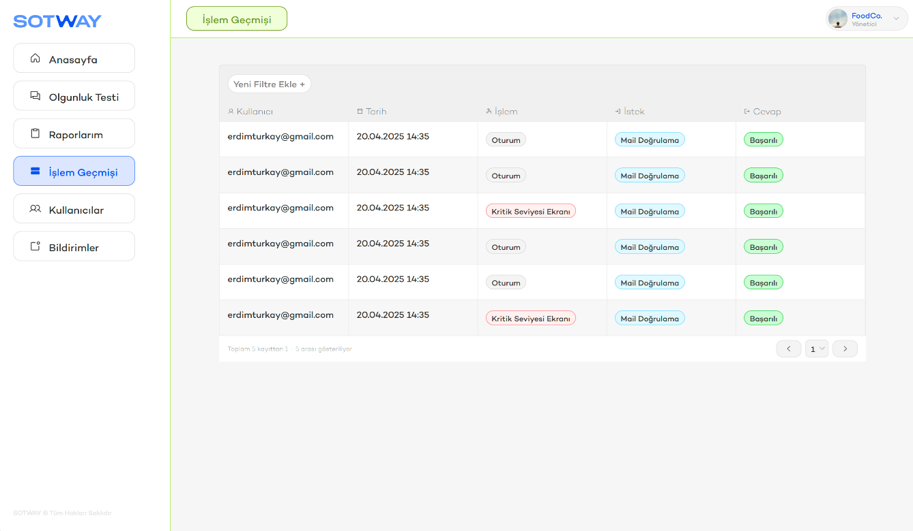Click the Kullanıcı column header
The height and width of the screenshot is (531, 913).
pos(251,111)
